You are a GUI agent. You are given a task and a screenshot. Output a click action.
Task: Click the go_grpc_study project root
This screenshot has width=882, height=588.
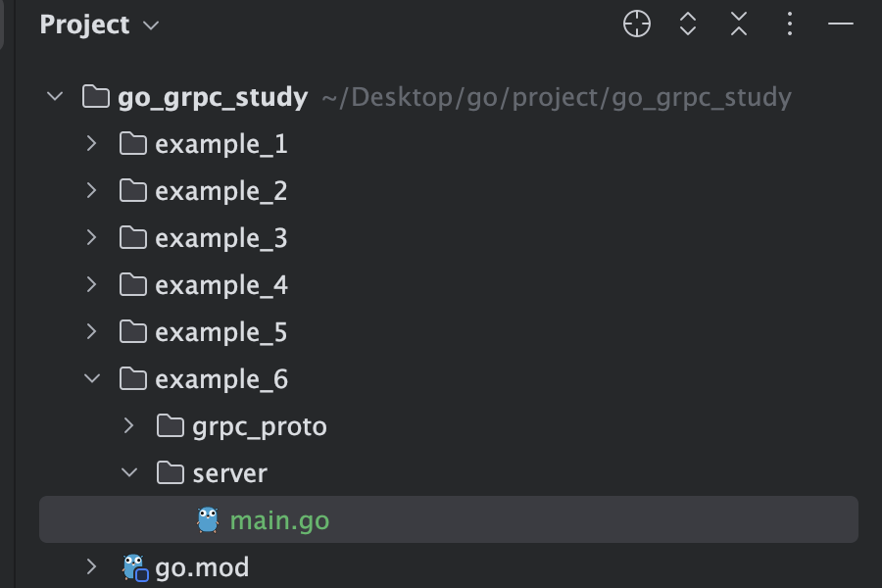pos(212,96)
